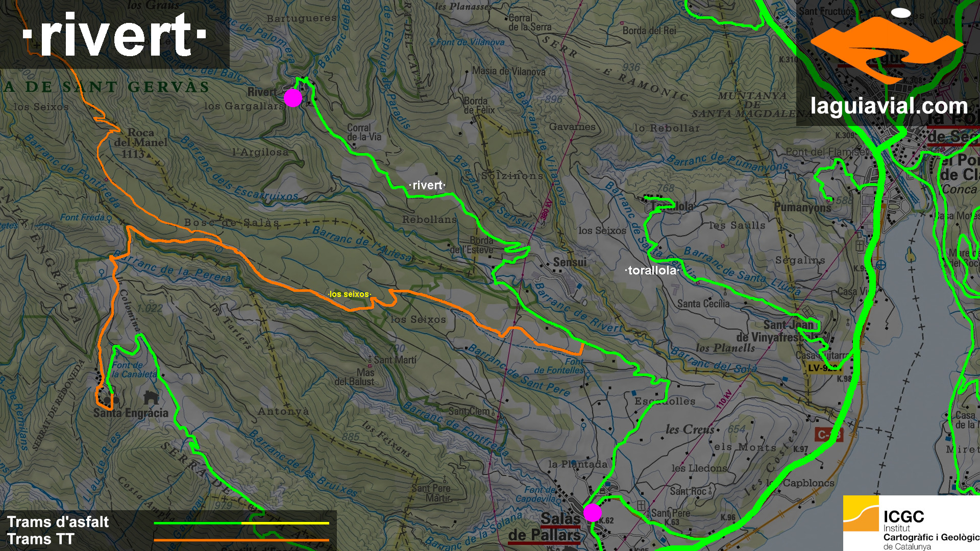Click the green-yellow asphalt legend line
Screen dimensions: 980x551
pos(241,523)
